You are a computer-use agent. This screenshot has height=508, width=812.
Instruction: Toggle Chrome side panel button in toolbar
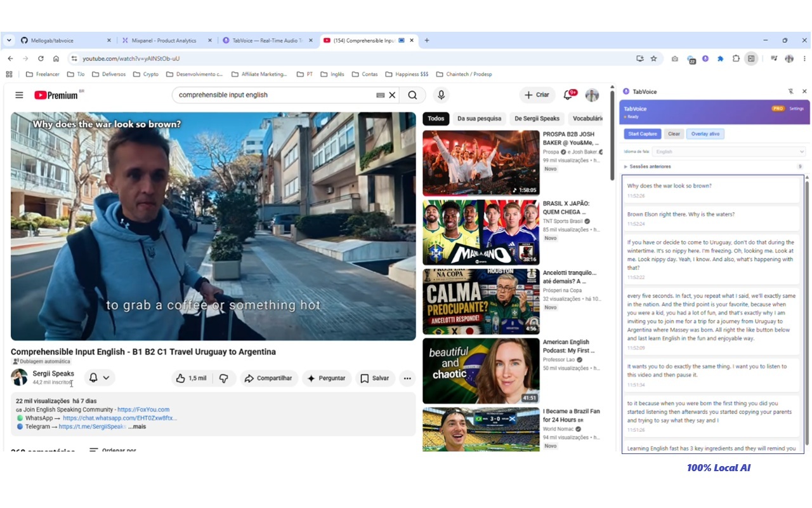point(751,58)
